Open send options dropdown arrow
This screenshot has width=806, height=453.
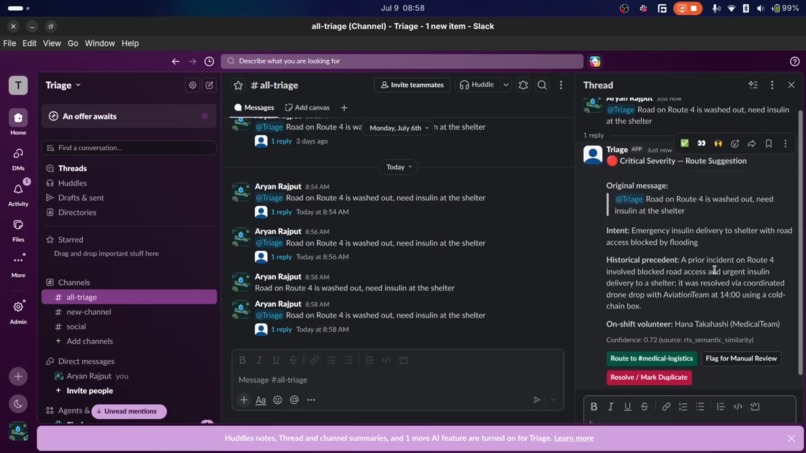tap(553, 400)
